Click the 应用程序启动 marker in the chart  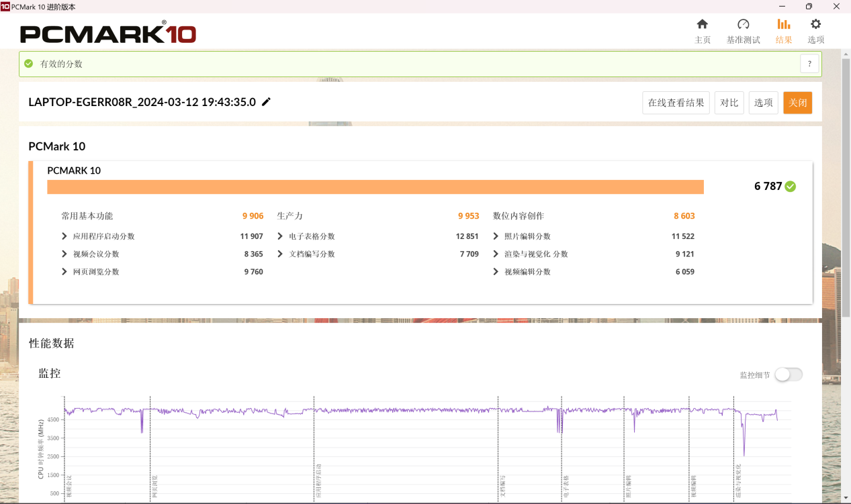pyautogui.click(x=318, y=480)
